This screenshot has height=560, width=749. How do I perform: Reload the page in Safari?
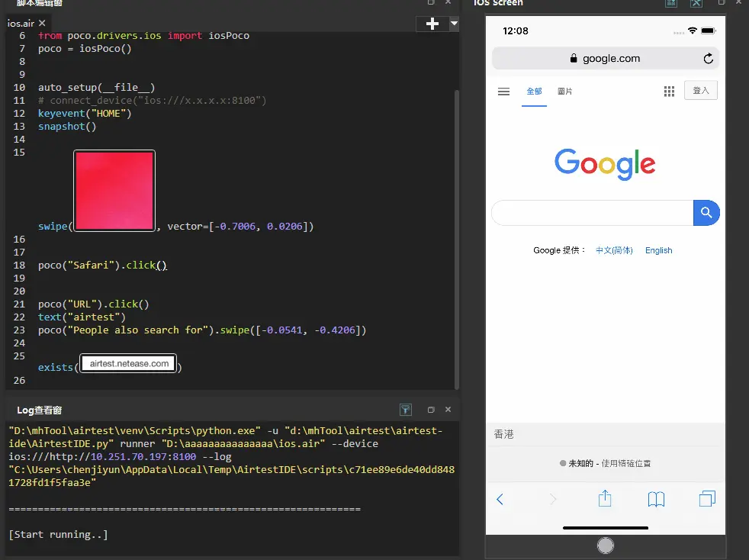tap(708, 58)
